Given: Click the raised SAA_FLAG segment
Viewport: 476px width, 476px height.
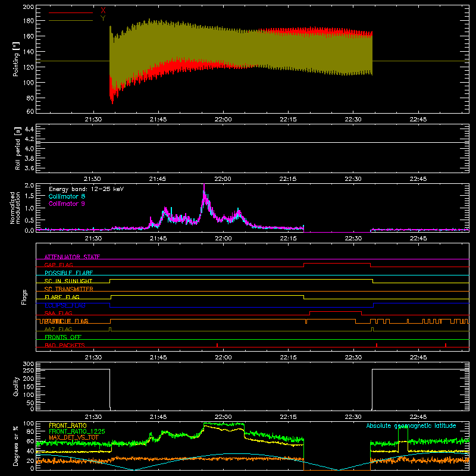Looking at the screenshot, I should click(x=336, y=311).
